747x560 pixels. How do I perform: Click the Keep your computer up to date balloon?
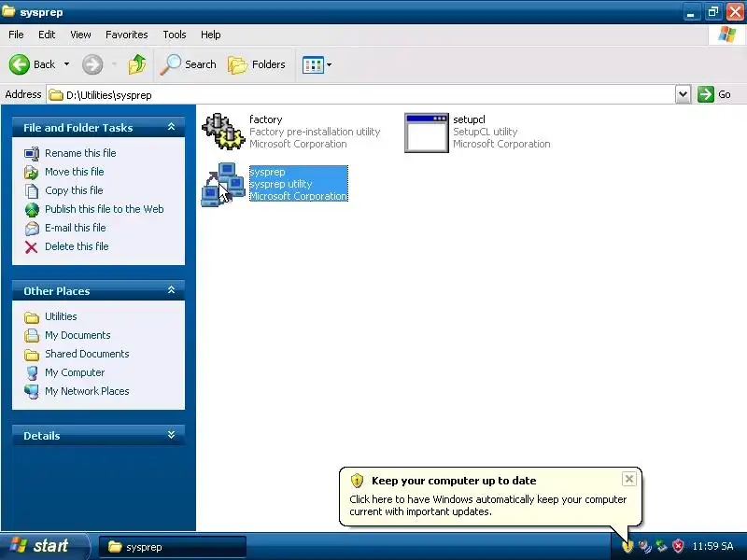pos(491,497)
